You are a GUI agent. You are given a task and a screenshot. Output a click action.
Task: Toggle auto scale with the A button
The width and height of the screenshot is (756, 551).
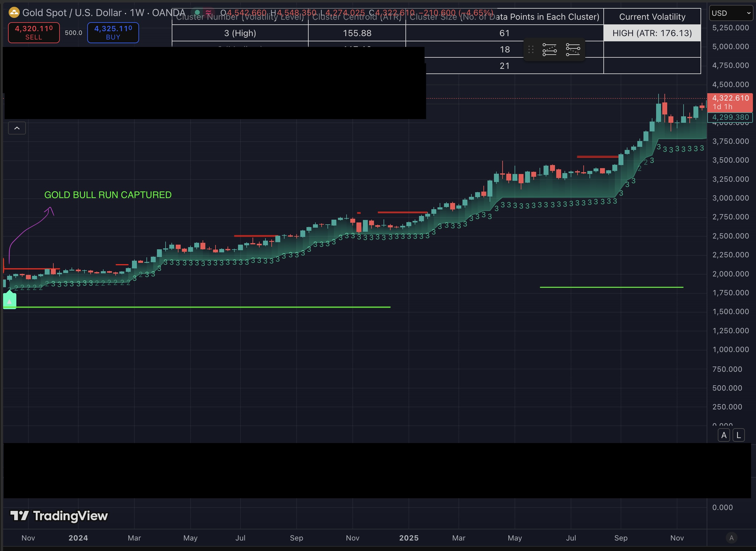click(x=724, y=435)
